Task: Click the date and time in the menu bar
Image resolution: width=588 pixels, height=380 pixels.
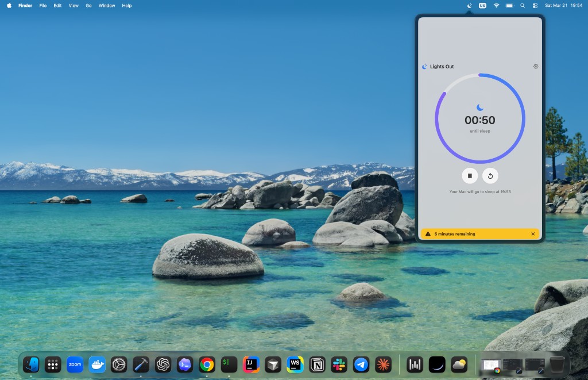Action: [563, 6]
